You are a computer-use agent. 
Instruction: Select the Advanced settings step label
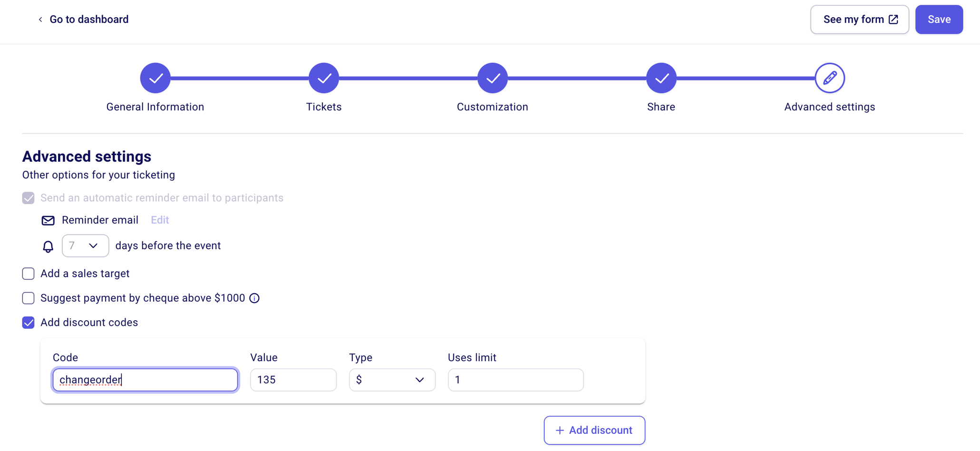pos(829,107)
